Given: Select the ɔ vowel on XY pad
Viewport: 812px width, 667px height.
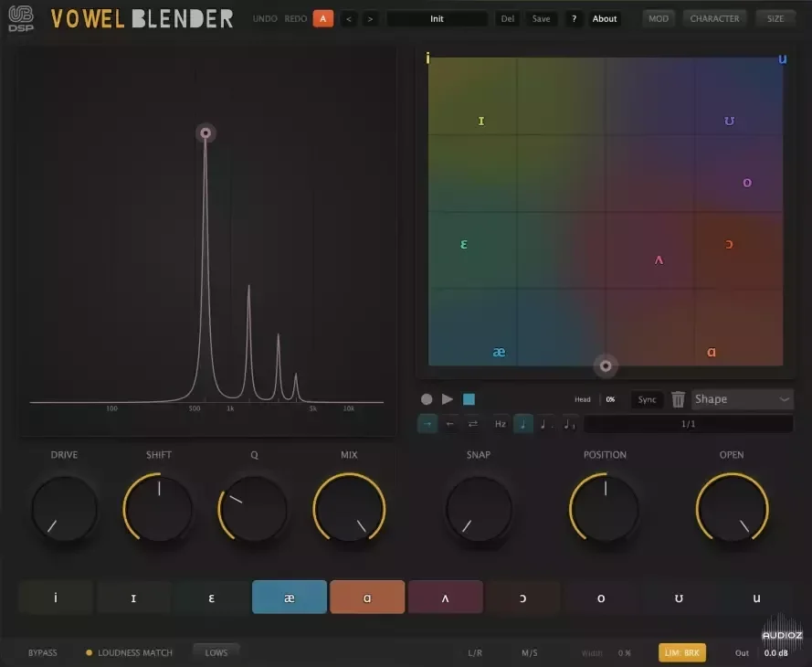Looking at the screenshot, I should coord(729,245).
